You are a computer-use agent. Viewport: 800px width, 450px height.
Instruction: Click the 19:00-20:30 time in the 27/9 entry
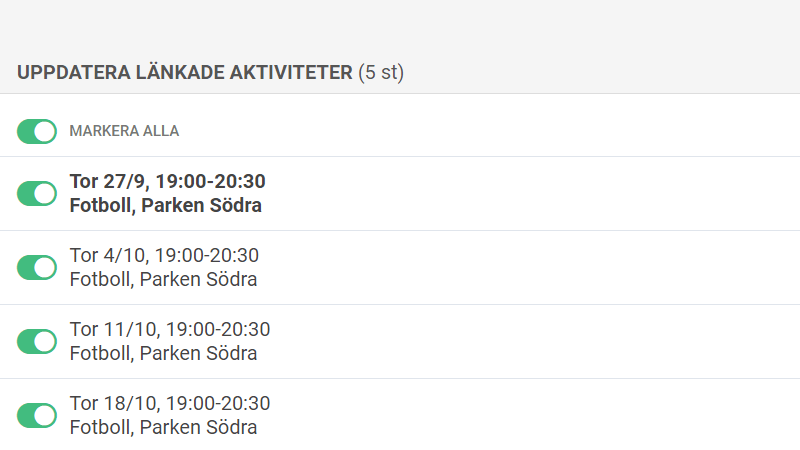[x=210, y=182]
